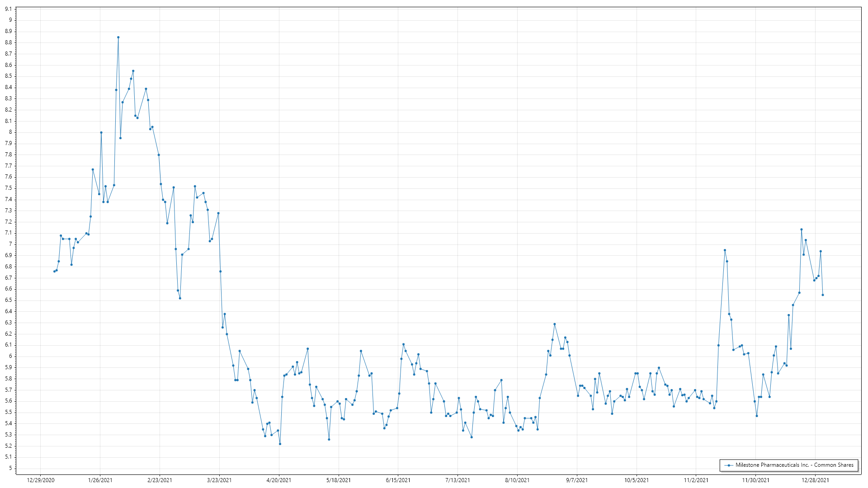
Task: Click the 1/26/2021 x-axis date label
Action: click(100, 480)
